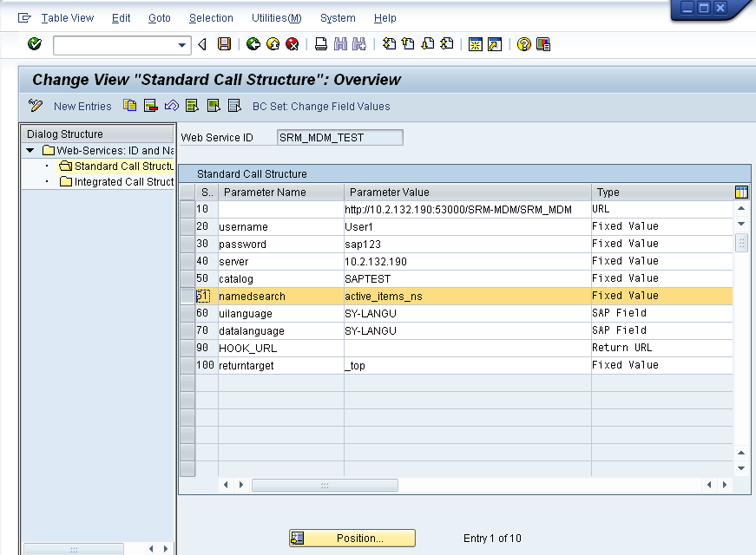Viewport: 756px width, 555px height.
Task: Open table column settings icon
Action: 741,193
